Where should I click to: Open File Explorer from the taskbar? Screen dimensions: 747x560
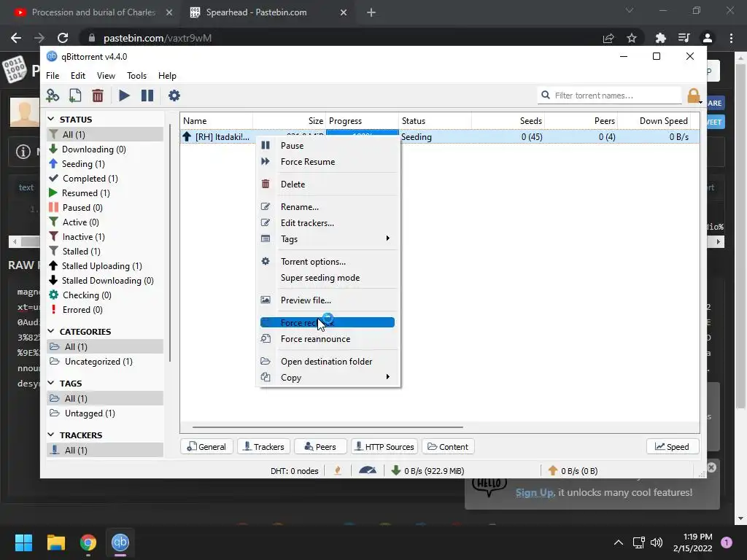coord(55,542)
